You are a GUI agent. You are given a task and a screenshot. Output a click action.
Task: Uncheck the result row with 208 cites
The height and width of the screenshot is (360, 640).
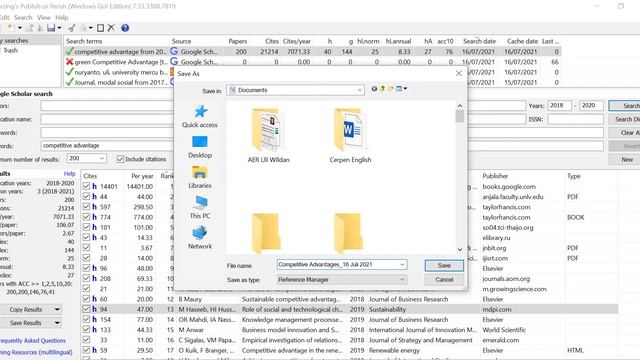tap(86, 278)
